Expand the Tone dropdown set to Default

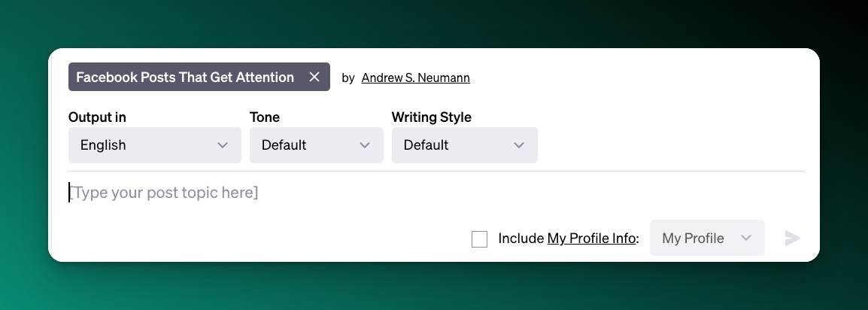pos(316,145)
